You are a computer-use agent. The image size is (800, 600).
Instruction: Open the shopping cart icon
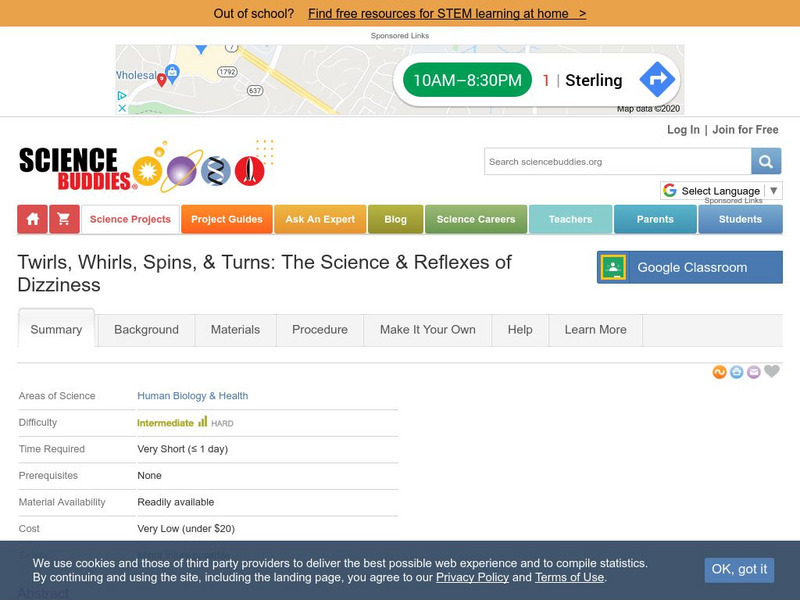coord(64,219)
